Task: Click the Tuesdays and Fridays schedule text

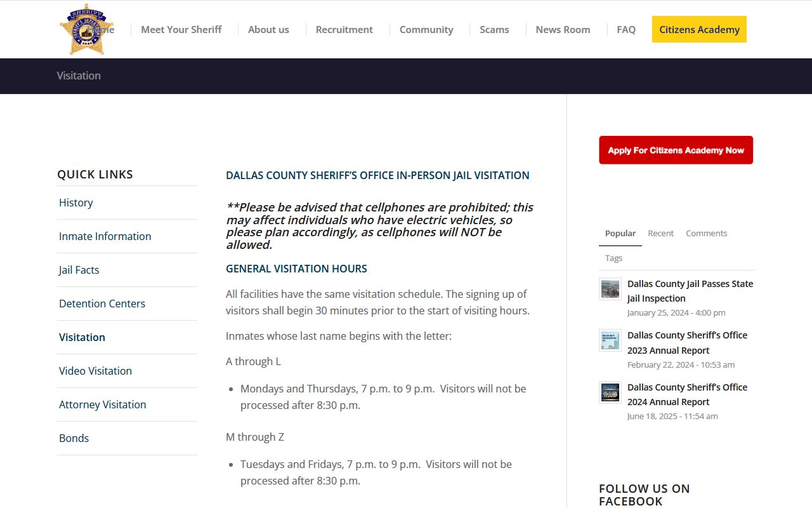Action: tap(376, 472)
